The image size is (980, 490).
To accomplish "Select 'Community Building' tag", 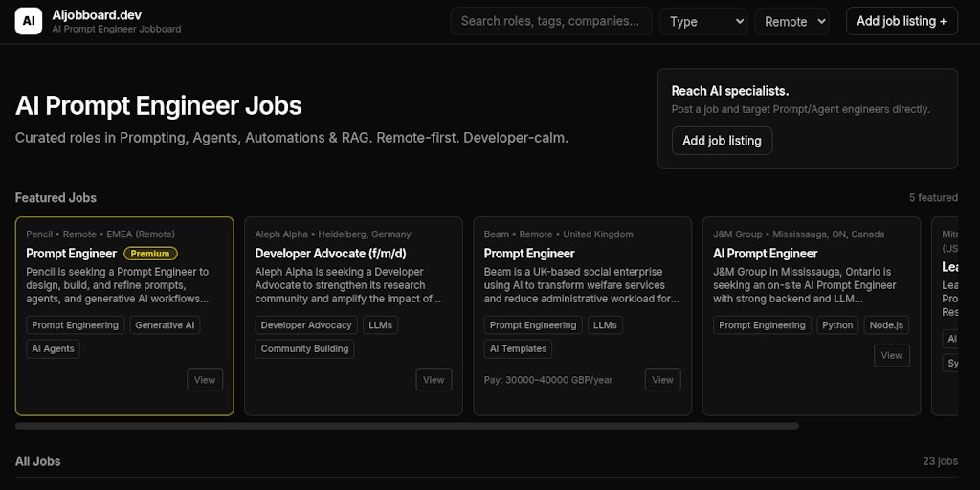I will (x=304, y=348).
